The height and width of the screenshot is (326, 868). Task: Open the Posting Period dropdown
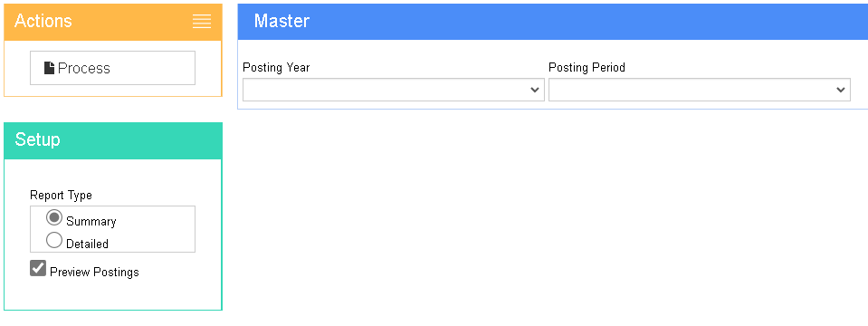pos(699,90)
